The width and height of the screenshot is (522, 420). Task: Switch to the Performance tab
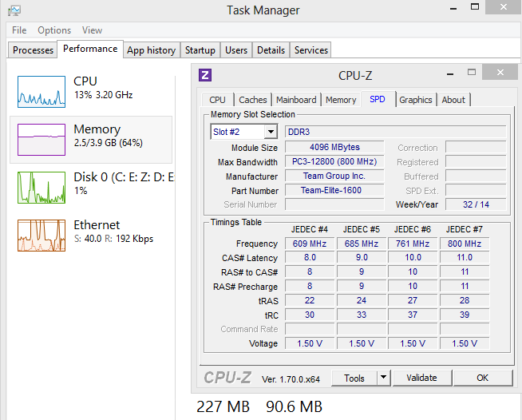(90, 49)
